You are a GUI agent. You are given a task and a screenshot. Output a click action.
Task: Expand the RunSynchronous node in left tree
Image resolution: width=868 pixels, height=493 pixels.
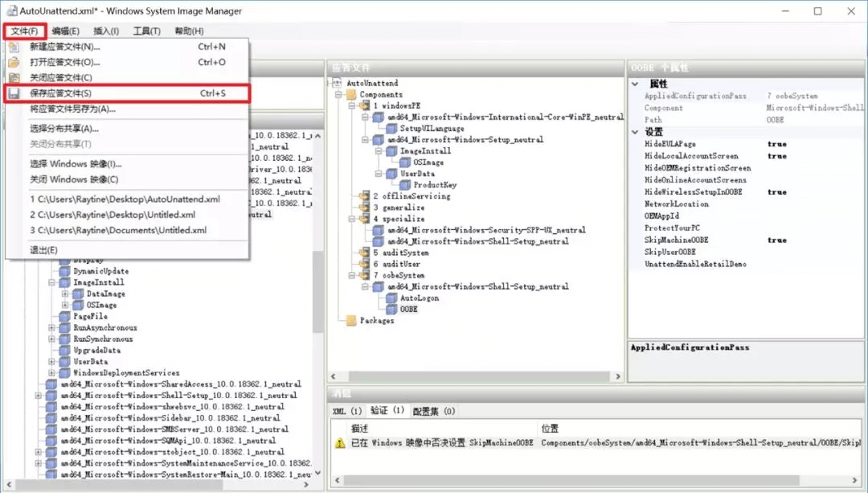point(53,339)
